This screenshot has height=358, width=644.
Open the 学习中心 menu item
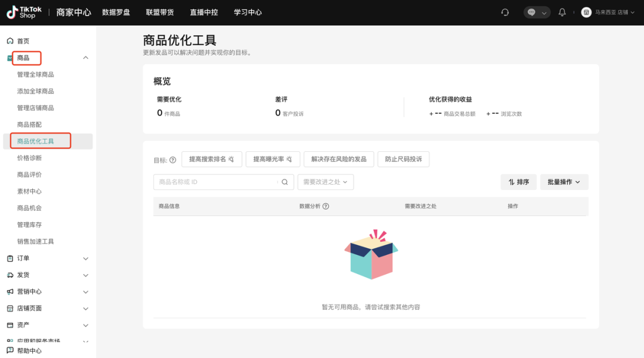pyautogui.click(x=248, y=12)
